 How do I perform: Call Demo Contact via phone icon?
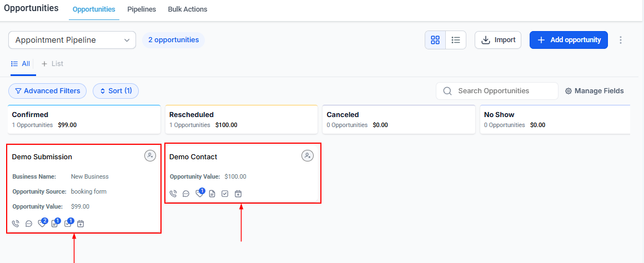coord(173,194)
